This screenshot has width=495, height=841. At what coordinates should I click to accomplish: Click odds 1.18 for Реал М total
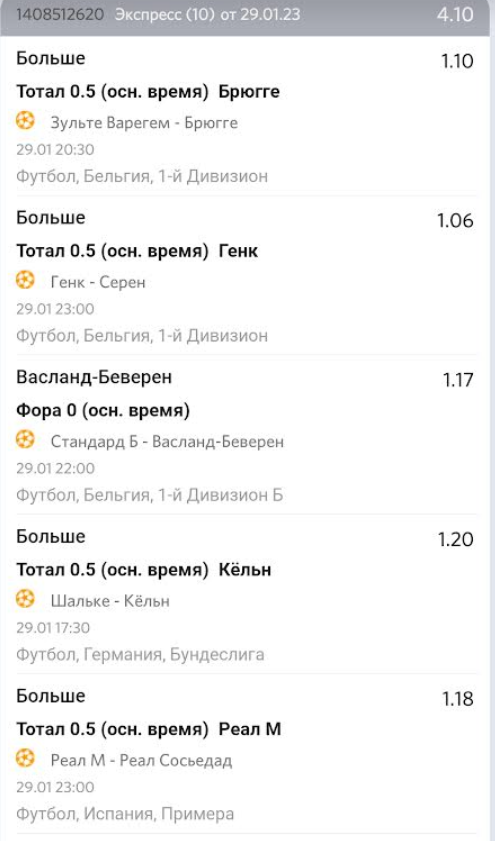pyautogui.click(x=457, y=698)
